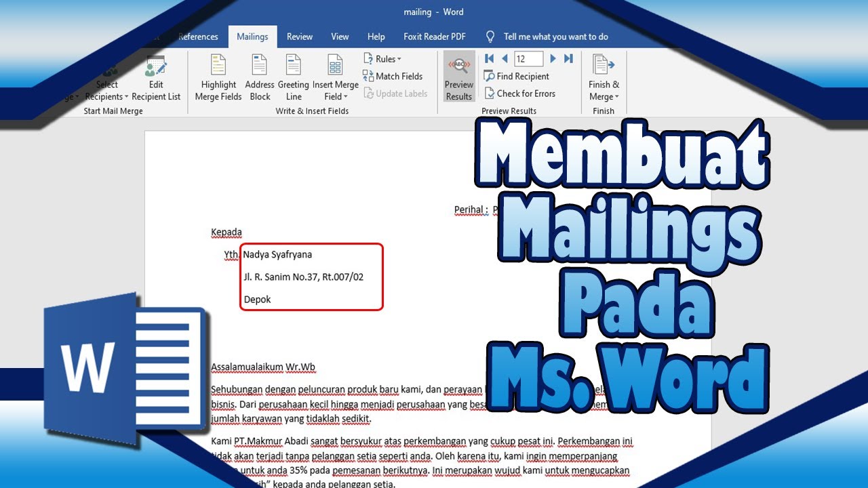Image resolution: width=868 pixels, height=488 pixels.
Task: Go to the first record
Action: [490, 59]
